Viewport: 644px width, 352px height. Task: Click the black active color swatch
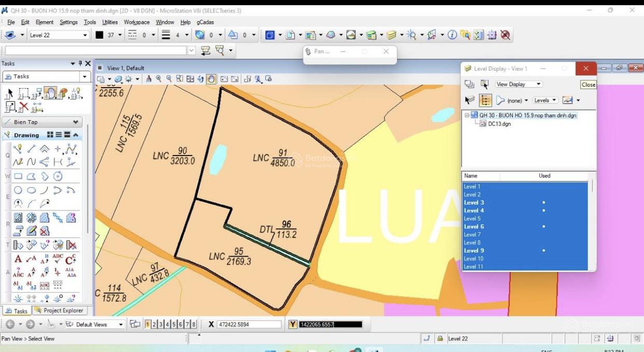(x=100, y=35)
